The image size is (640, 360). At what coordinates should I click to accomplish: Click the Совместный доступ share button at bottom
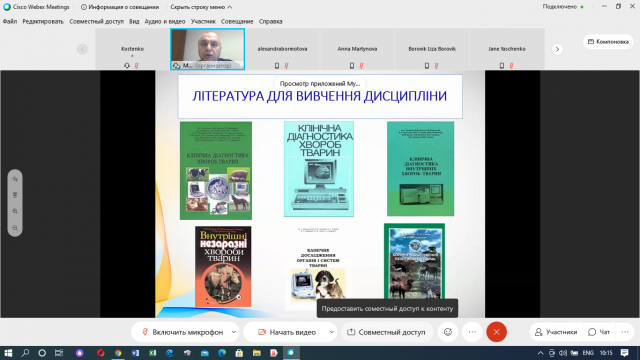click(x=386, y=332)
